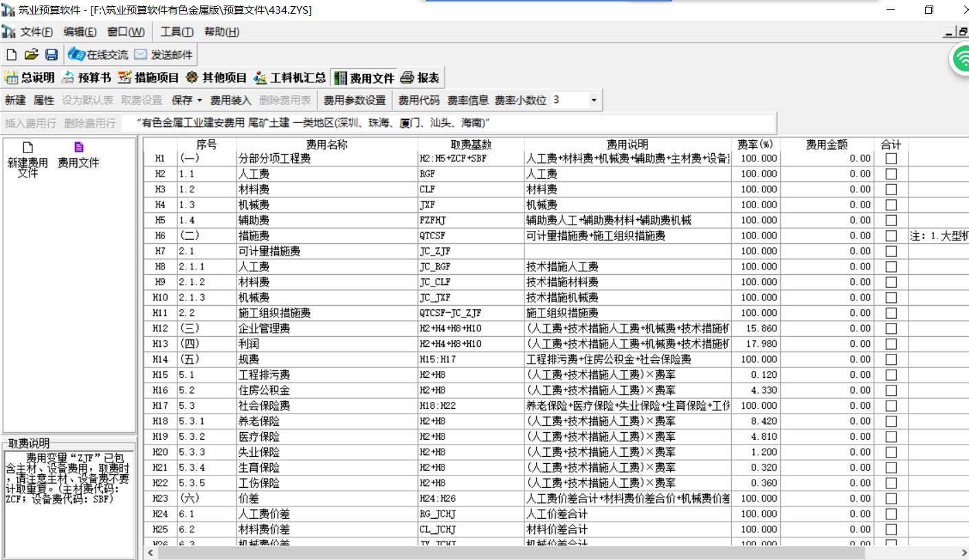Open the 保存 dropdown arrow
This screenshot has height=560, width=969.
(200, 100)
